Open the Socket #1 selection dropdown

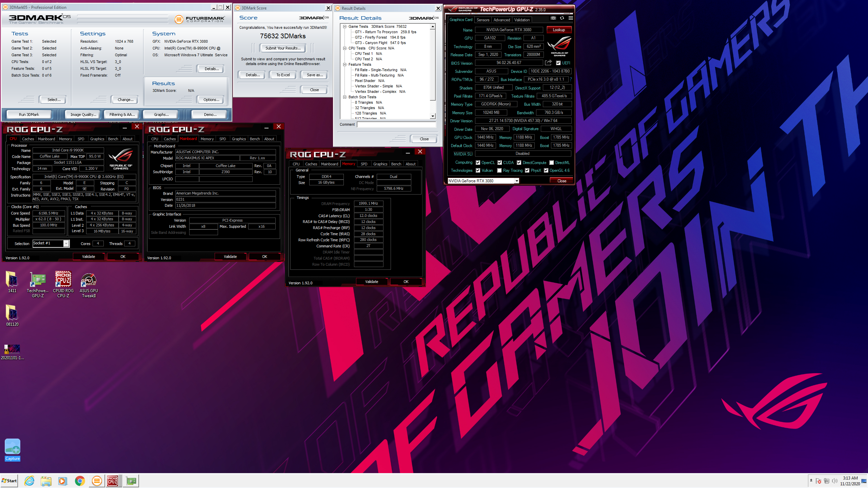(66, 243)
